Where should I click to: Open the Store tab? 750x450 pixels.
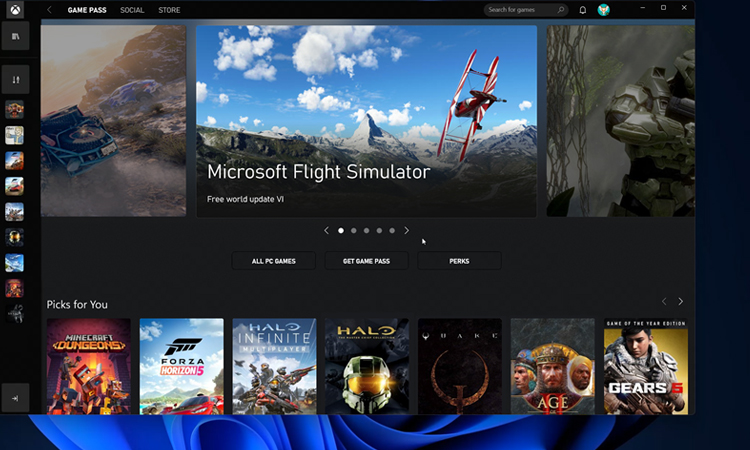[169, 10]
